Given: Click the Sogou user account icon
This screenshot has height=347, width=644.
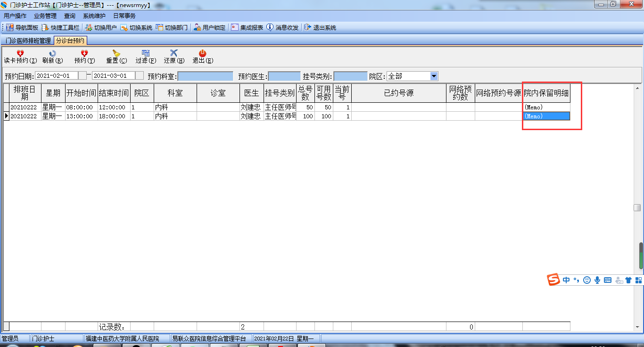Looking at the screenshot, I should pos(619,280).
